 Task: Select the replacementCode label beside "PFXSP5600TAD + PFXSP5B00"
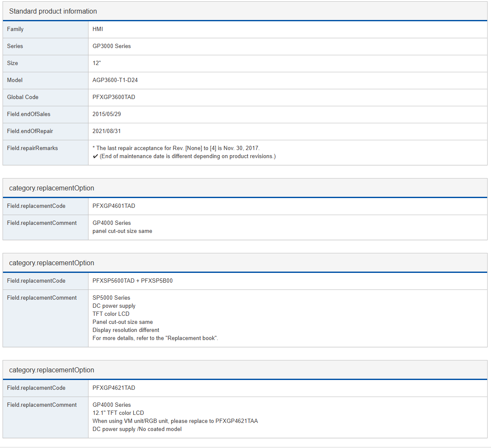tap(36, 281)
